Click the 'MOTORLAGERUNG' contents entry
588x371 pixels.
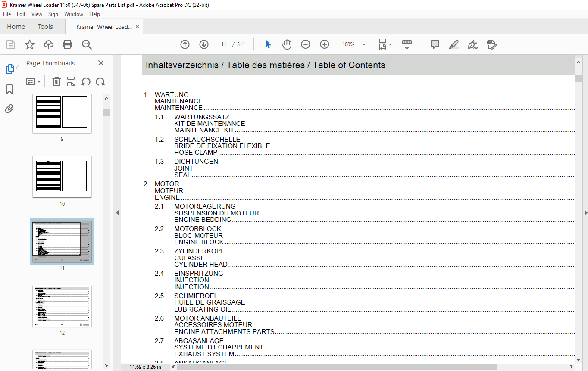[205, 206]
